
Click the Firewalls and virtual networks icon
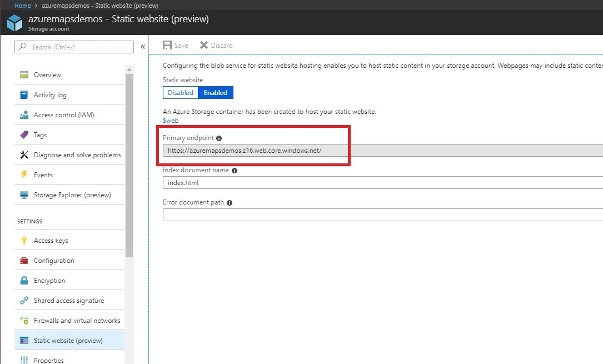tap(24, 320)
